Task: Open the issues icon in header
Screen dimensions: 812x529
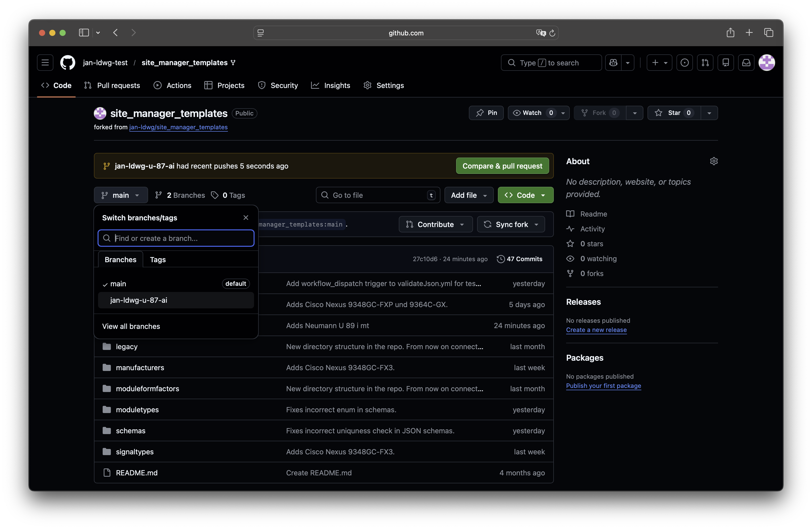Action: pos(684,63)
